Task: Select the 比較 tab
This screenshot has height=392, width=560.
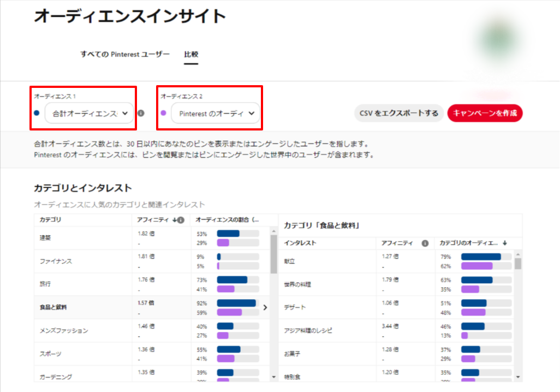Action: click(x=191, y=54)
